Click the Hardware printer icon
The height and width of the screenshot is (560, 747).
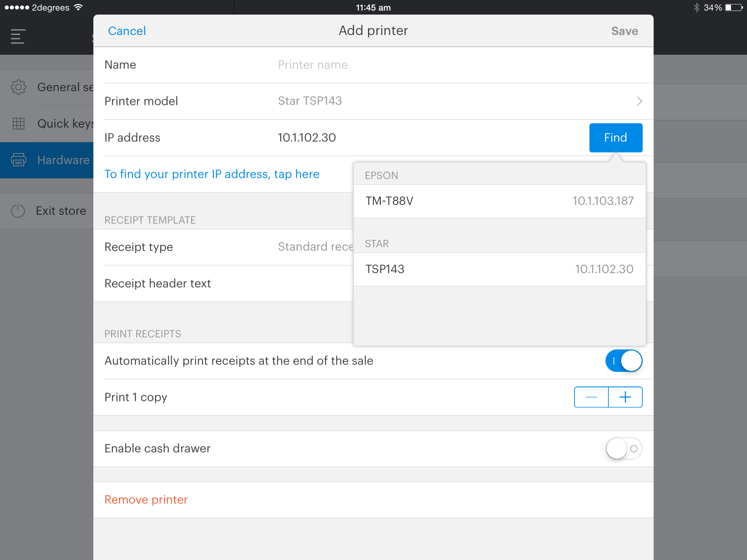click(x=18, y=160)
